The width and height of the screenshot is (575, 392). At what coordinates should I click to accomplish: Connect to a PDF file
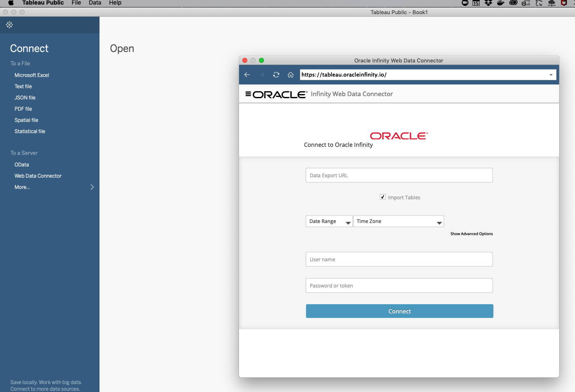point(23,109)
